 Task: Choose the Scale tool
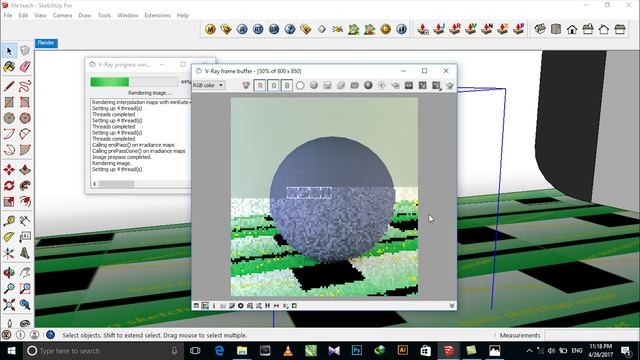click(x=9, y=201)
